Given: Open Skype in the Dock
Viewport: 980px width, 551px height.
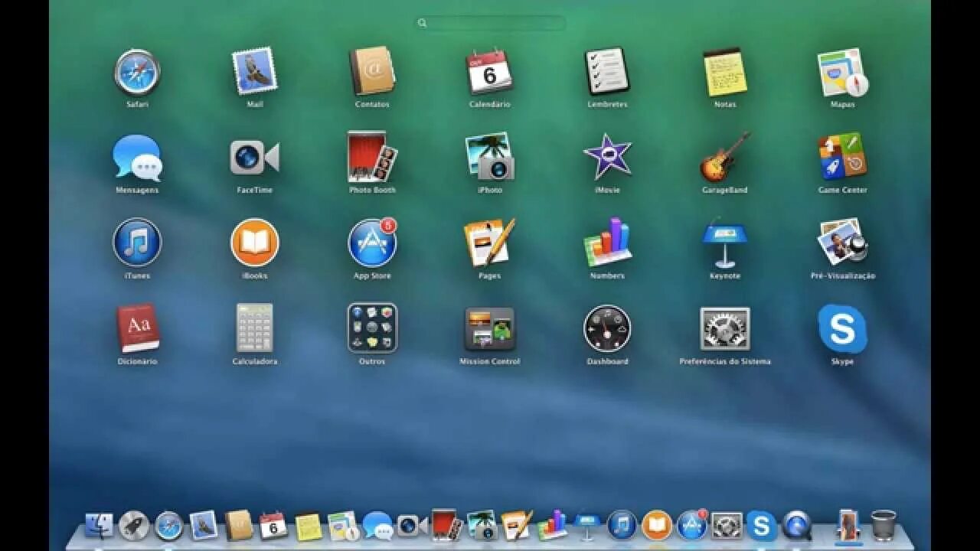Looking at the screenshot, I should 762,526.
